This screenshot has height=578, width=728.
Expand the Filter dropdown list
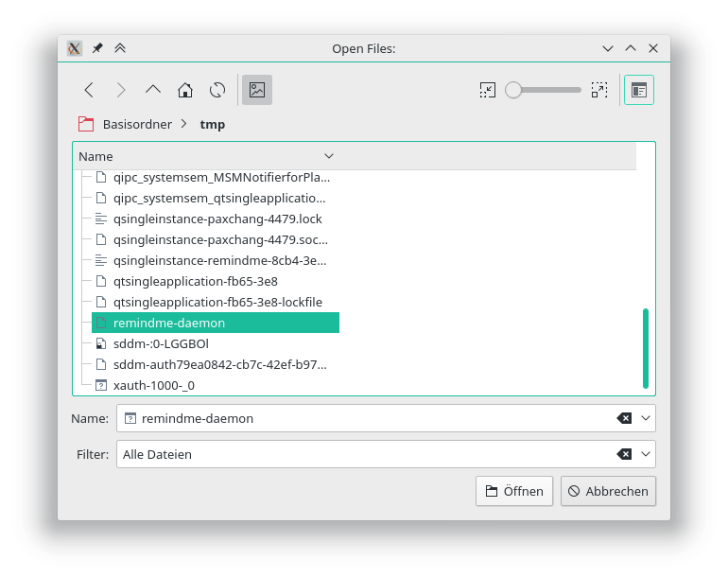[646, 454]
